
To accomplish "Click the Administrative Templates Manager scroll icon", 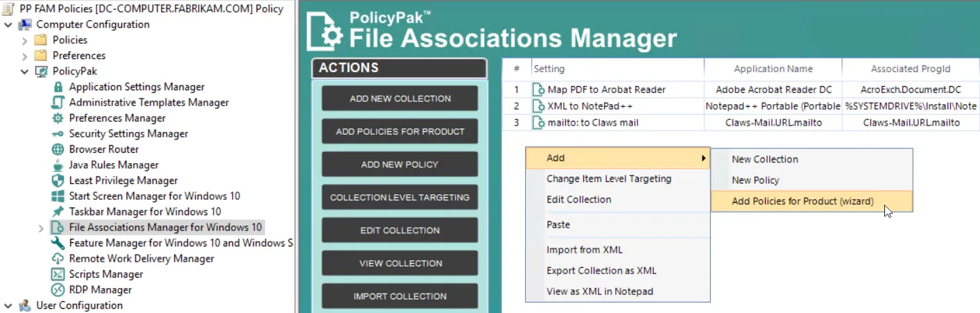I will click(58, 103).
